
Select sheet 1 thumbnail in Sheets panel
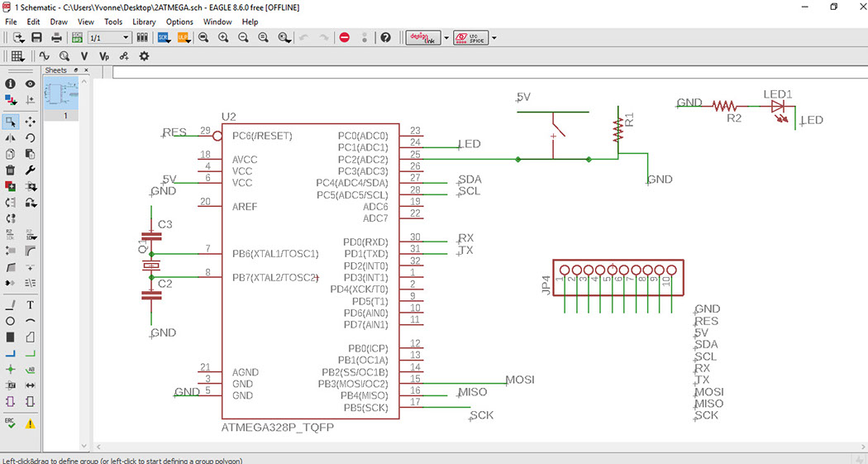pos(61,94)
